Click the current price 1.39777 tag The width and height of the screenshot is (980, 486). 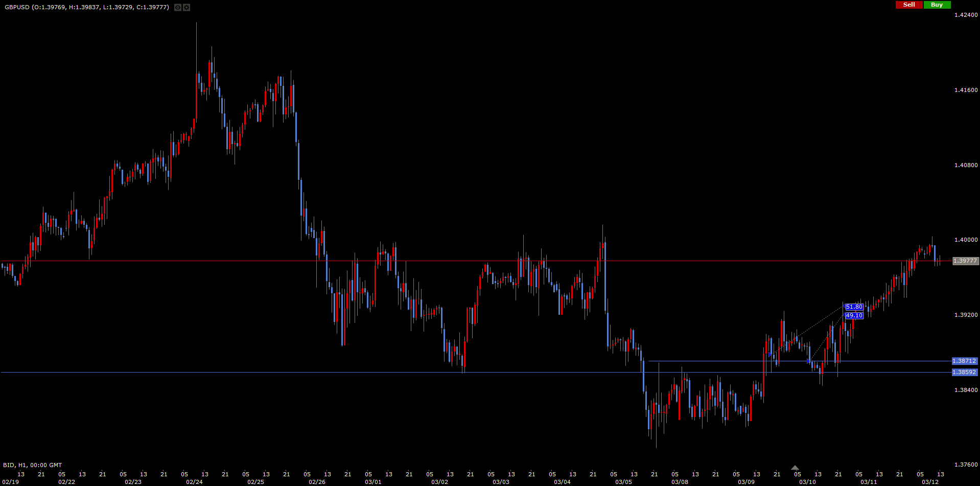[x=965, y=261]
